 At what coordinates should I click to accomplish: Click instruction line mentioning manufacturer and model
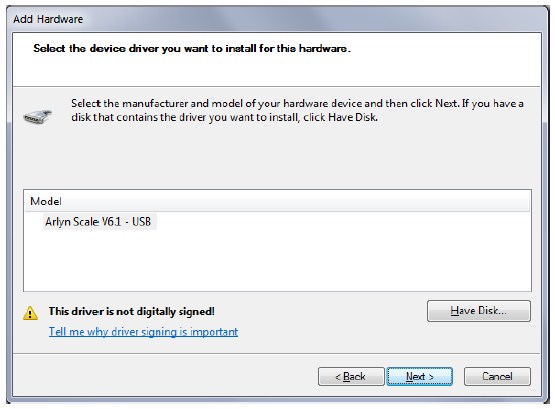[297, 103]
